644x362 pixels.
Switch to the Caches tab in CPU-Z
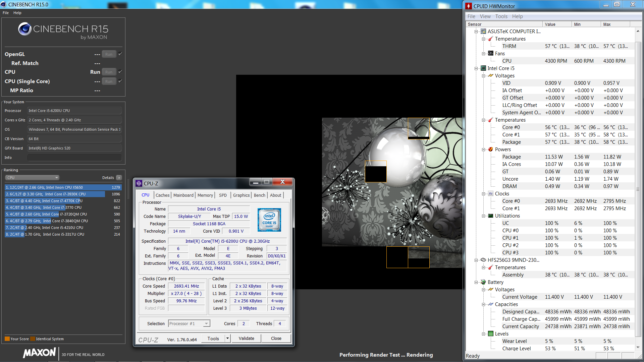point(162,195)
